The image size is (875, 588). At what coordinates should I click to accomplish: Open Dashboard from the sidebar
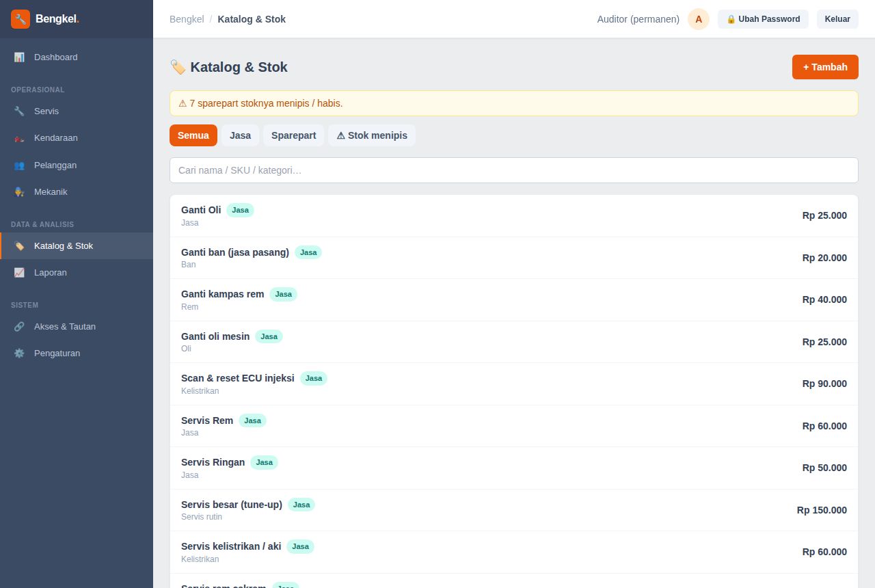[x=77, y=57]
